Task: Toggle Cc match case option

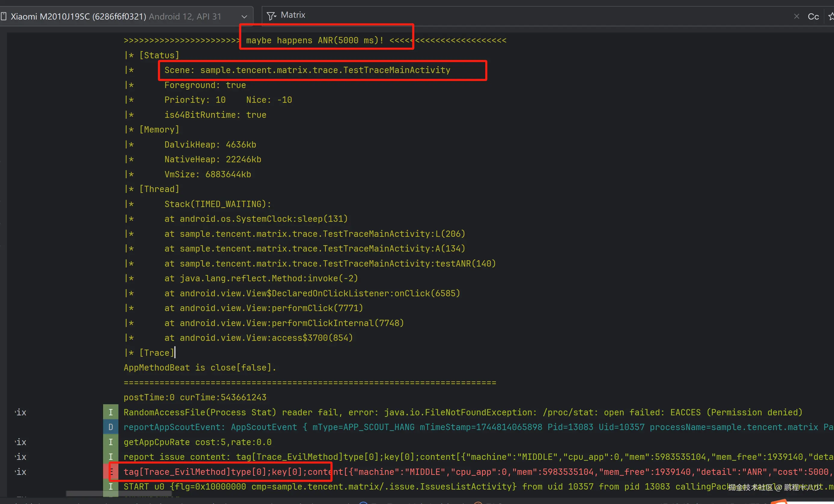Action: click(x=813, y=17)
